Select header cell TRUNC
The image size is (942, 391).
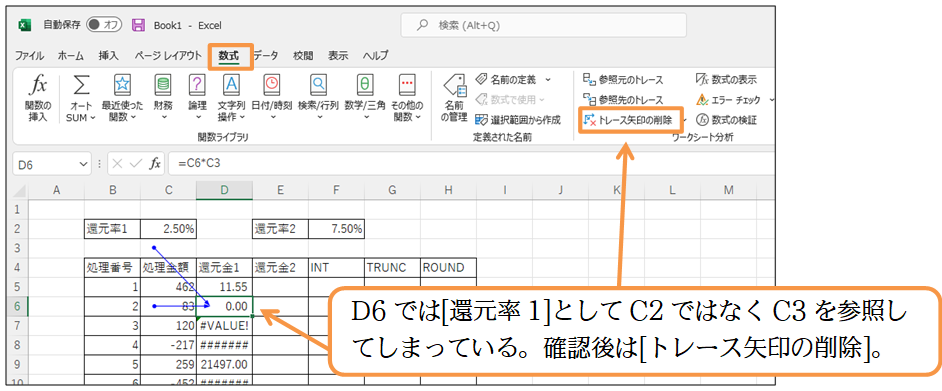[x=392, y=267]
